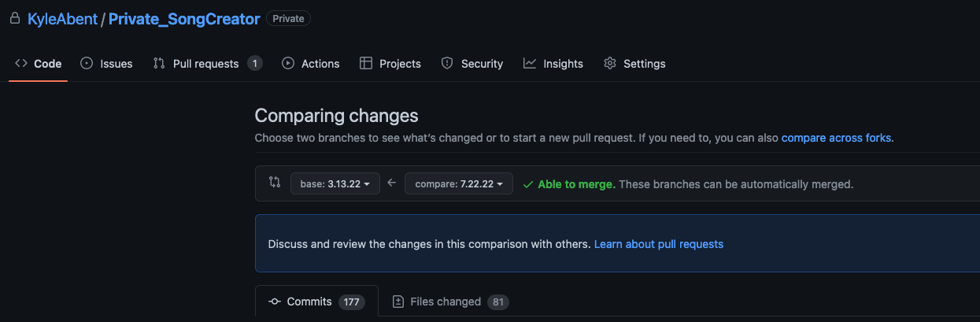This screenshot has height=322, width=980.
Task: Click the Settings gear icon
Action: point(610,64)
